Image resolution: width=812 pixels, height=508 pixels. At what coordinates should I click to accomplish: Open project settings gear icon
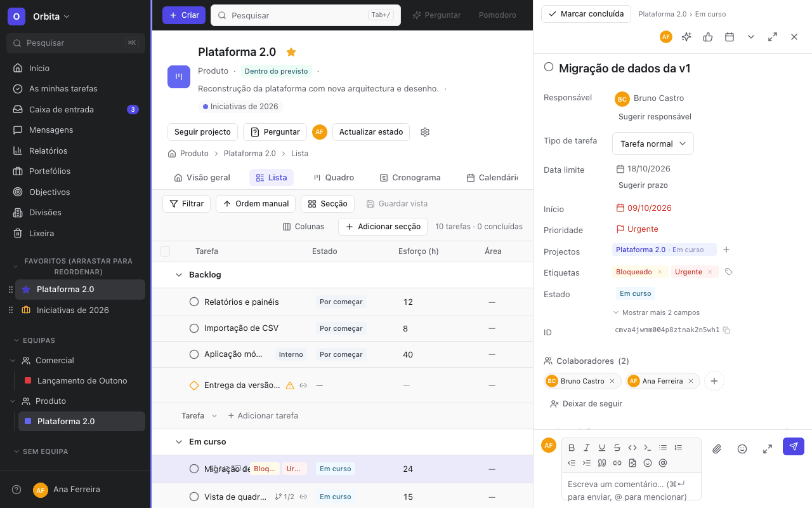(x=425, y=132)
